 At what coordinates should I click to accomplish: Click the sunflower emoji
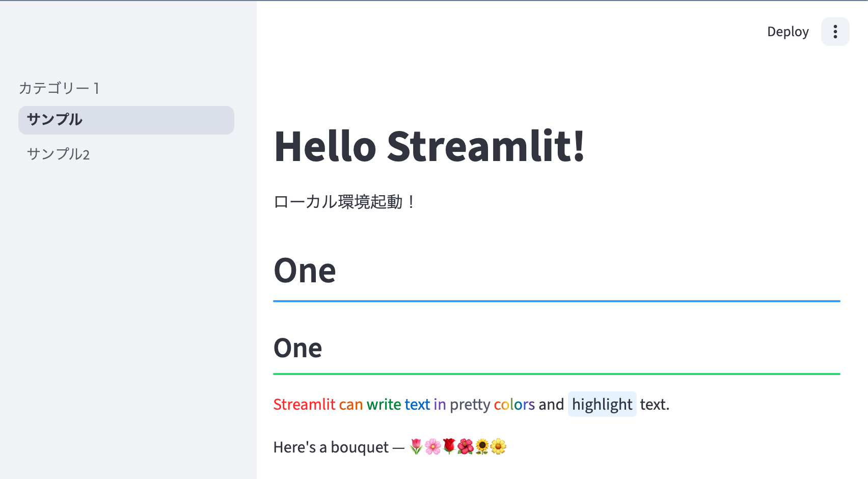pos(482,447)
